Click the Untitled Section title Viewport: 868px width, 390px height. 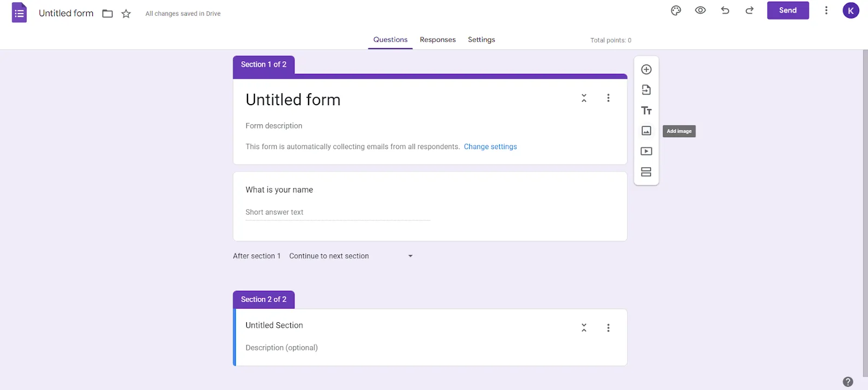click(275, 325)
